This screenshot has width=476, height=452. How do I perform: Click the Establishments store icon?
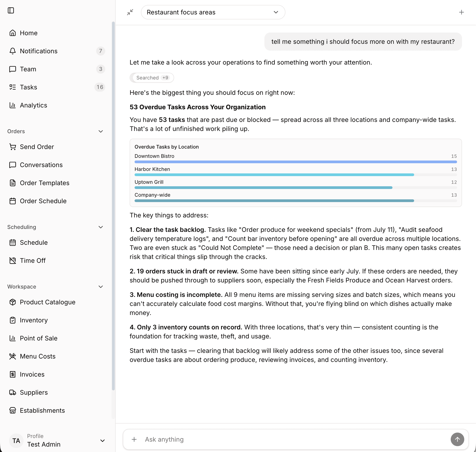tap(13, 410)
